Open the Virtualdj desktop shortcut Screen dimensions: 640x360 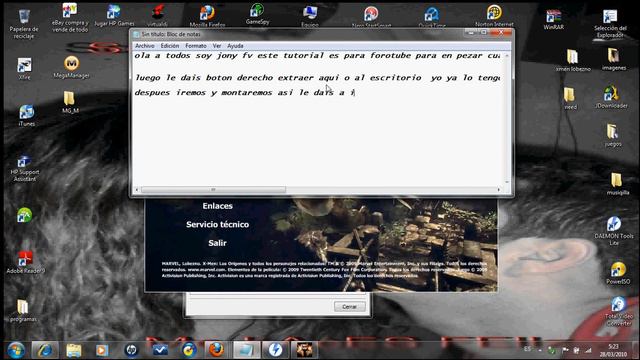pyautogui.click(x=158, y=16)
